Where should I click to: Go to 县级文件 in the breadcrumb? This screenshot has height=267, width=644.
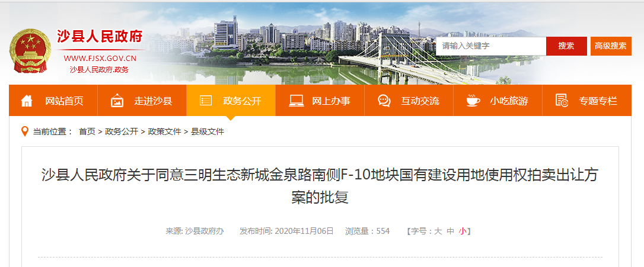point(208,131)
